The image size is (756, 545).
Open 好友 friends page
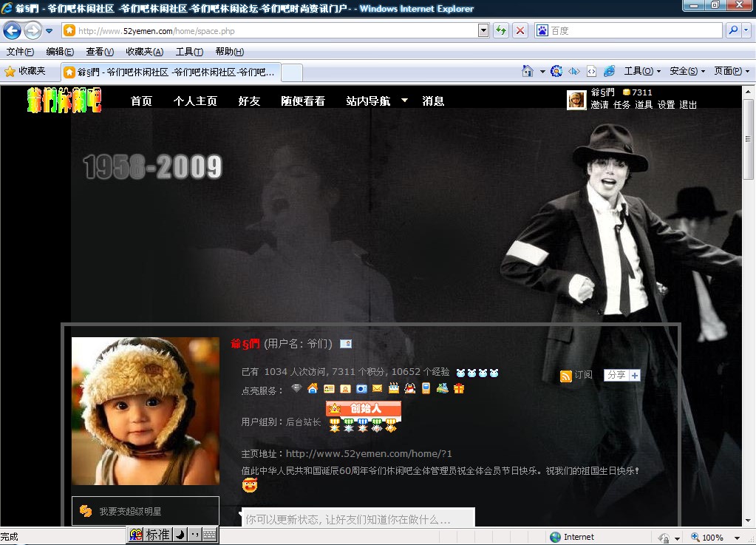tap(249, 101)
